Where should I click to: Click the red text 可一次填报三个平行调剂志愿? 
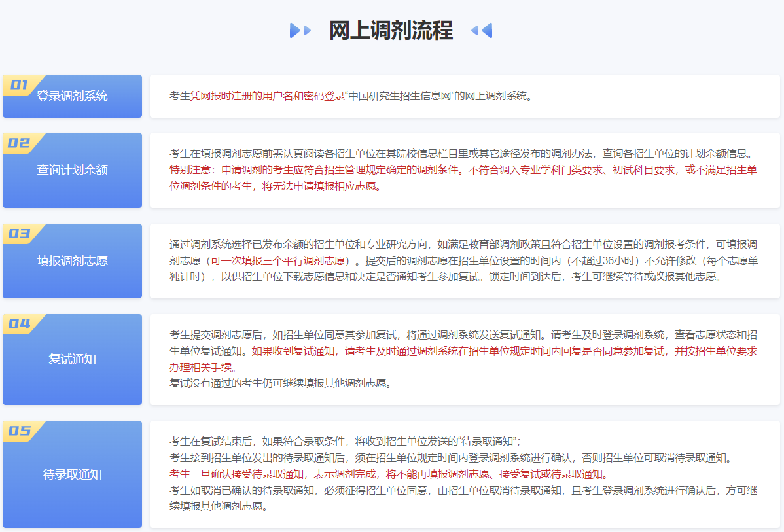278,260
